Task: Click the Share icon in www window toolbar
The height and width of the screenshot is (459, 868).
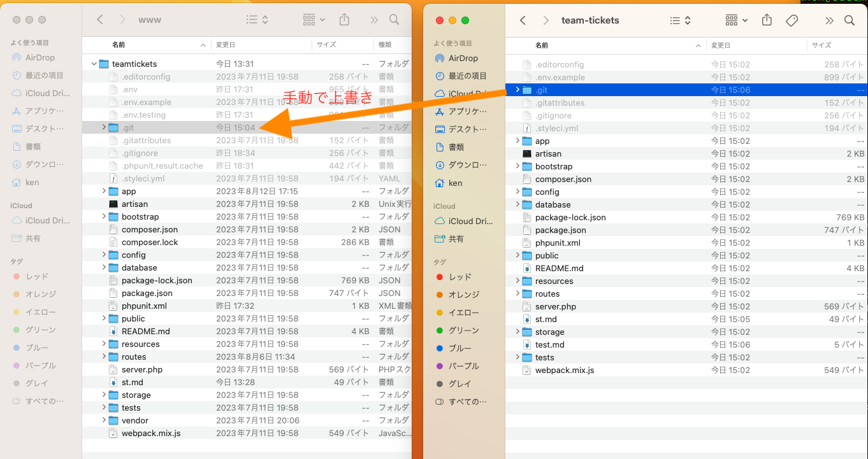Action: point(344,20)
